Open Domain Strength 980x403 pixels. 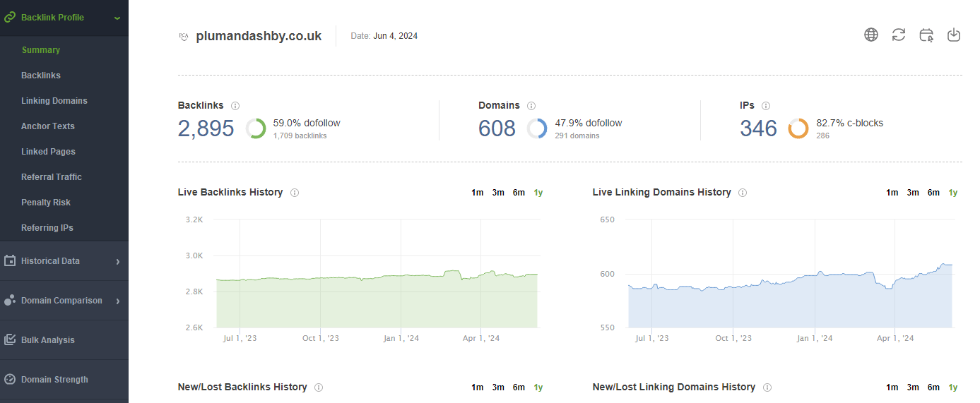point(54,380)
